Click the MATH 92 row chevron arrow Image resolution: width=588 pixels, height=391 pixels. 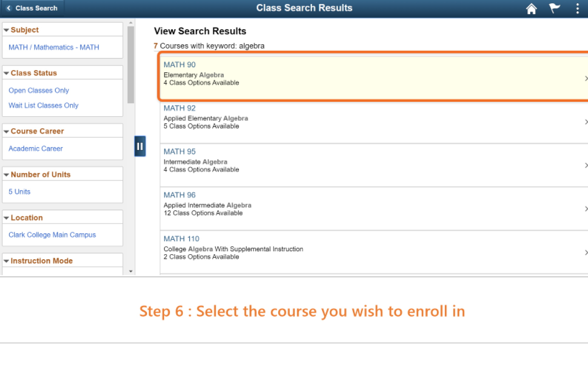coord(586,122)
